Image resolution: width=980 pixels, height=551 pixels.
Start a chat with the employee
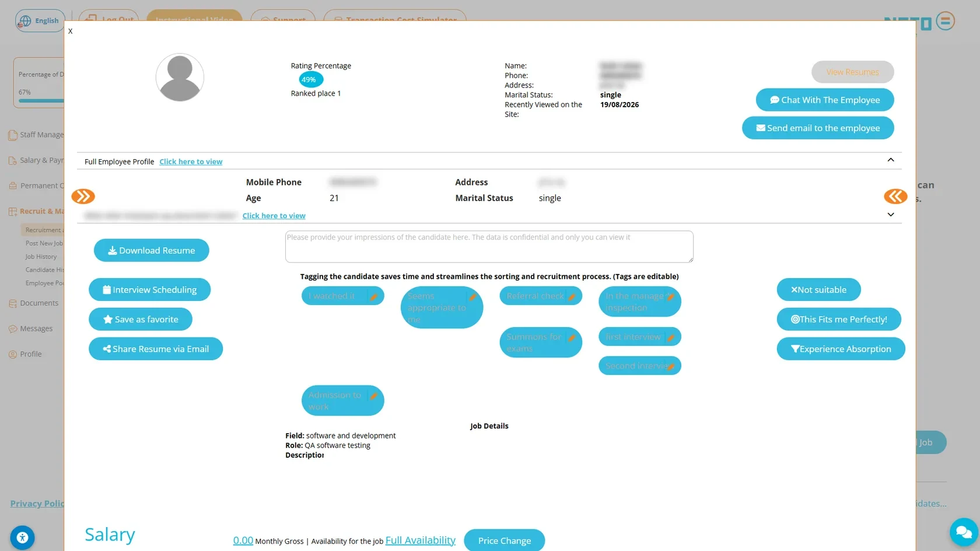pyautogui.click(x=825, y=100)
